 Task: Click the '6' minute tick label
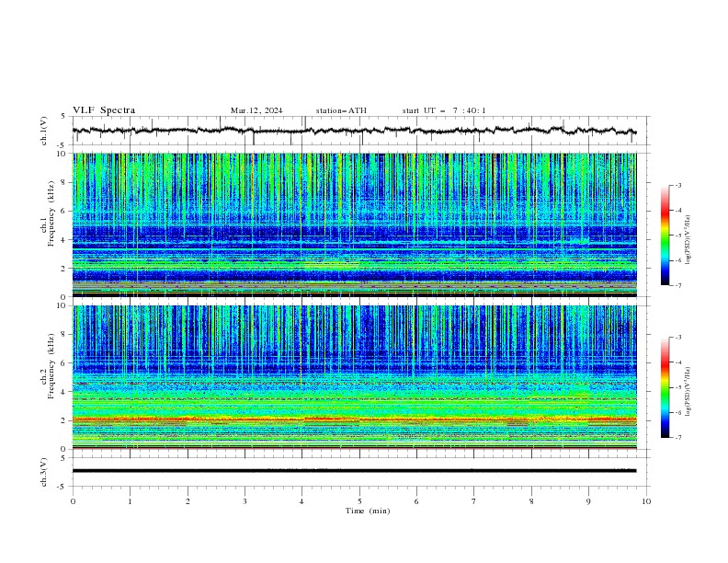pyautogui.click(x=416, y=501)
